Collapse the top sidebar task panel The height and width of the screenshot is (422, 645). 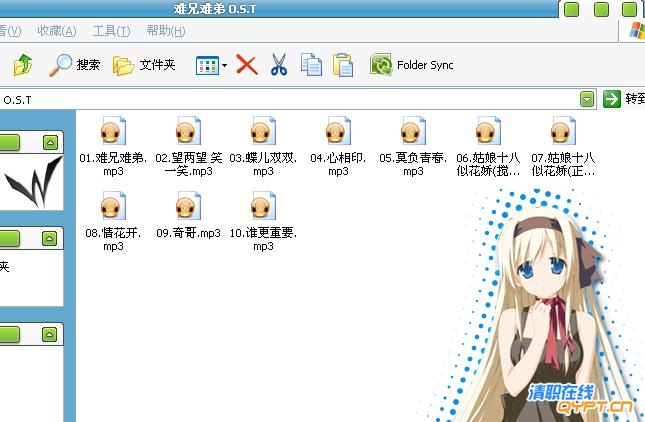click(x=50, y=143)
